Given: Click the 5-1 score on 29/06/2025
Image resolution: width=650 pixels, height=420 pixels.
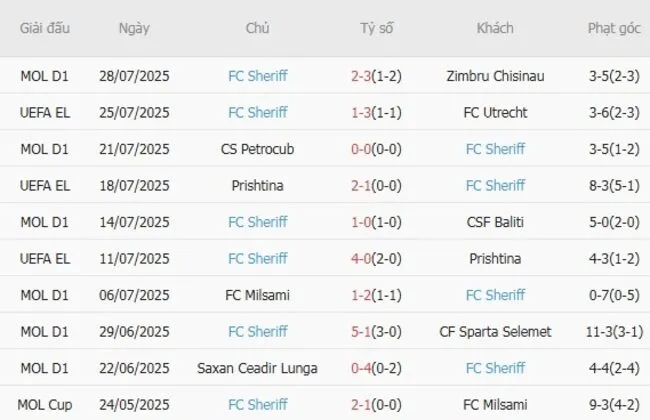Looking at the screenshot, I should [x=364, y=331].
